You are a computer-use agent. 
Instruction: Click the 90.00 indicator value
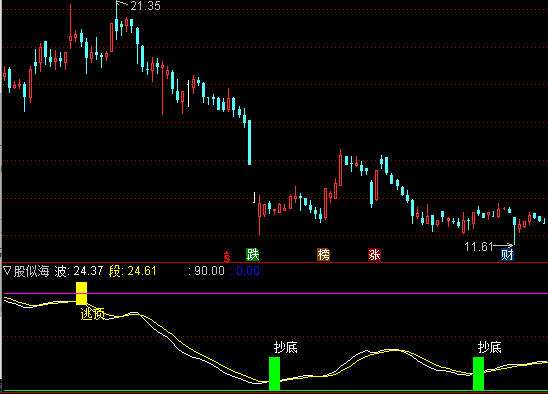tap(209, 271)
